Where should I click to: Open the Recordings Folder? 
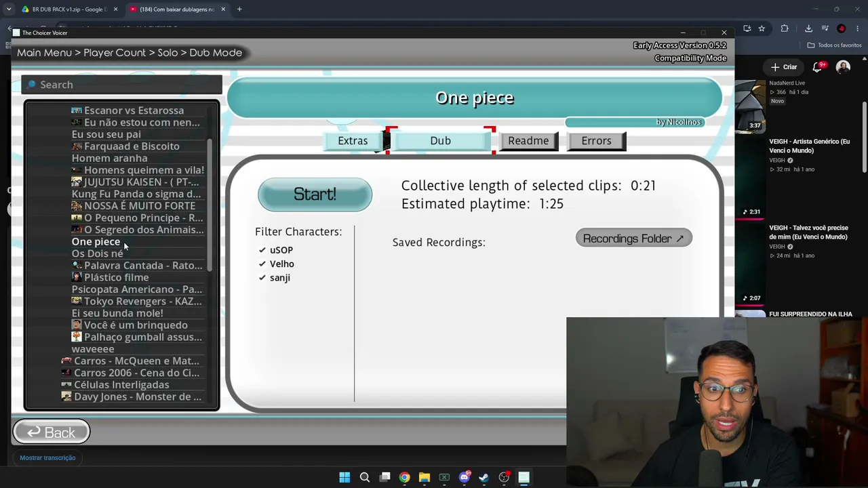click(x=633, y=239)
